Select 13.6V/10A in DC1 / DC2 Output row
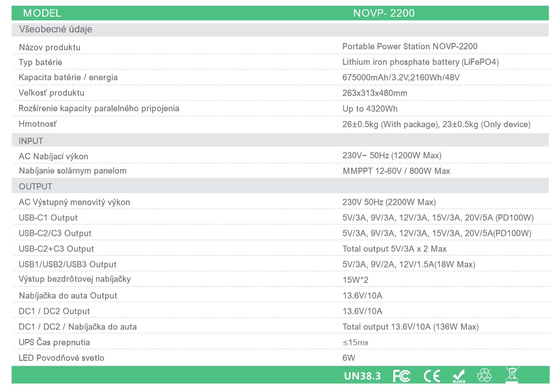The height and width of the screenshot is (392, 560). pyautogui.click(x=363, y=311)
